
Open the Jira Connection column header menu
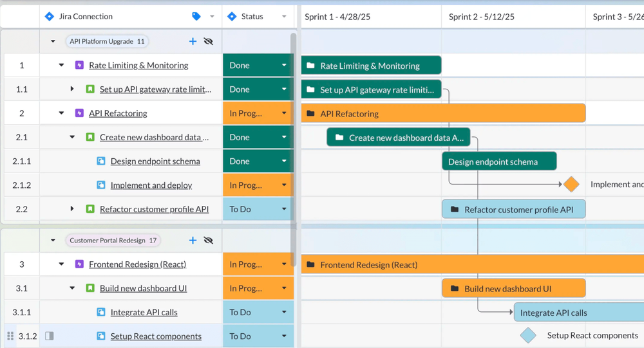pyautogui.click(x=213, y=17)
